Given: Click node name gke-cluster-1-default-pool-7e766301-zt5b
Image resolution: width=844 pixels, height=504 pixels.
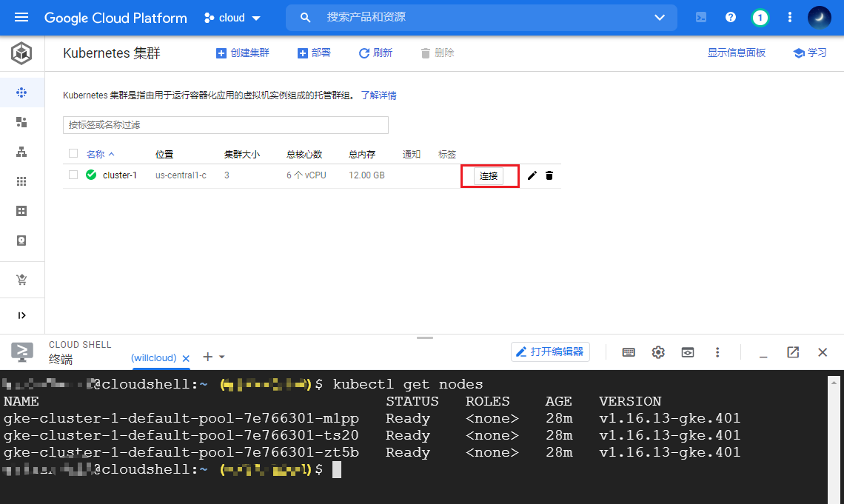Looking at the screenshot, I should 181,452.
